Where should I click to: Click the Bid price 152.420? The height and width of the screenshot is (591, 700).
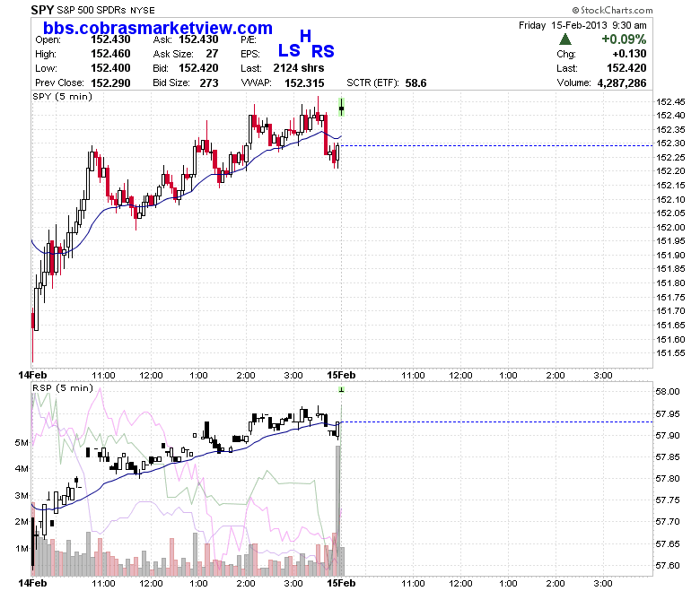[198, 68]
